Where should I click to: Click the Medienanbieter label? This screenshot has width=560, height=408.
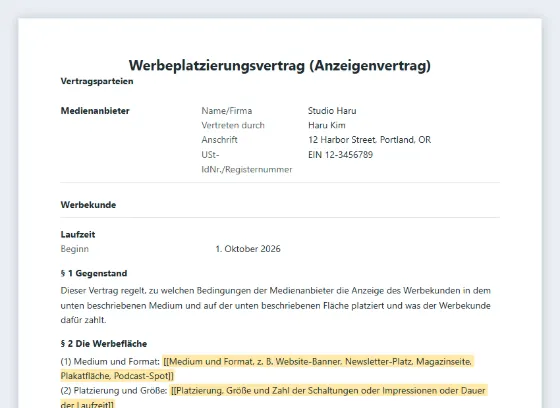point(95,111)
